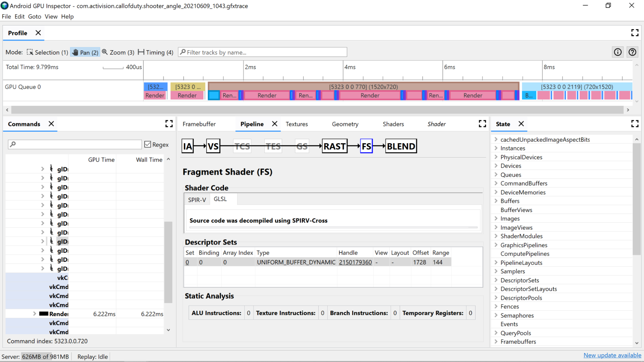Image resolution: width=644 pixels, height=362 pixels.
Task: Toggle Regex checkbox in Commands panel
Action: (147, 144)
